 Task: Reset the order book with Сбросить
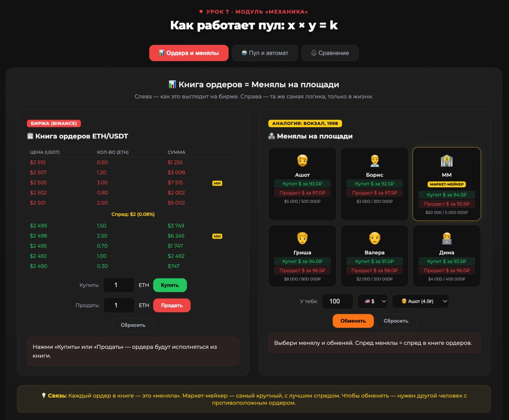[133, 325]
